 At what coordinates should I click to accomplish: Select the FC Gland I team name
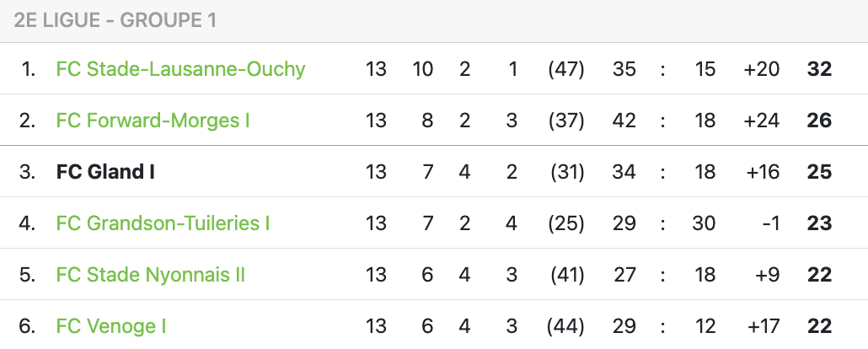click(x=105, y=172)
